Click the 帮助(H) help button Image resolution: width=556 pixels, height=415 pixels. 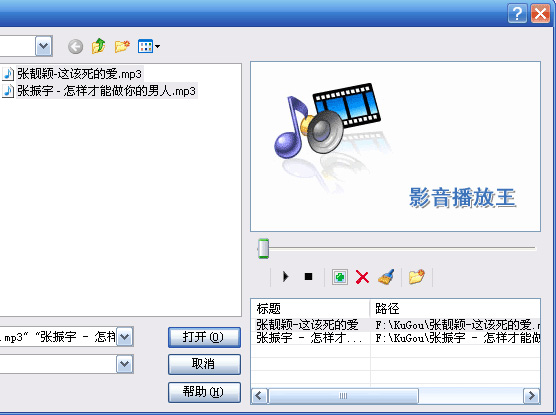pos(204,392)
